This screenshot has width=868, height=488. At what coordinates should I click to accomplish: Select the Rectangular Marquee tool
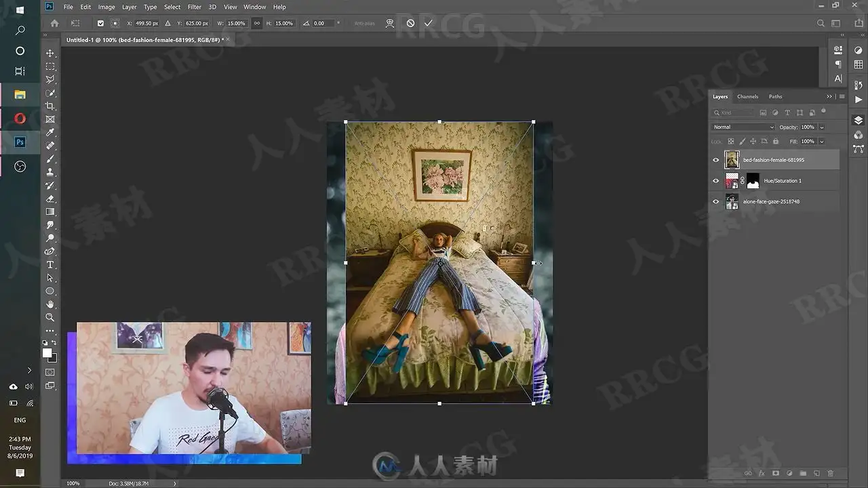click(x=50, y=66)
